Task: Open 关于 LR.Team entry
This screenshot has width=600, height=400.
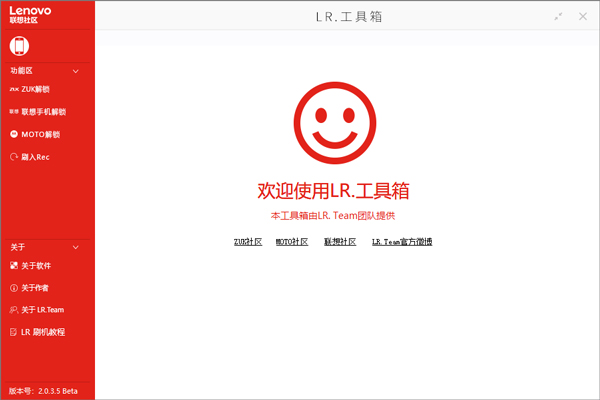Action: (x=37, y=310)
